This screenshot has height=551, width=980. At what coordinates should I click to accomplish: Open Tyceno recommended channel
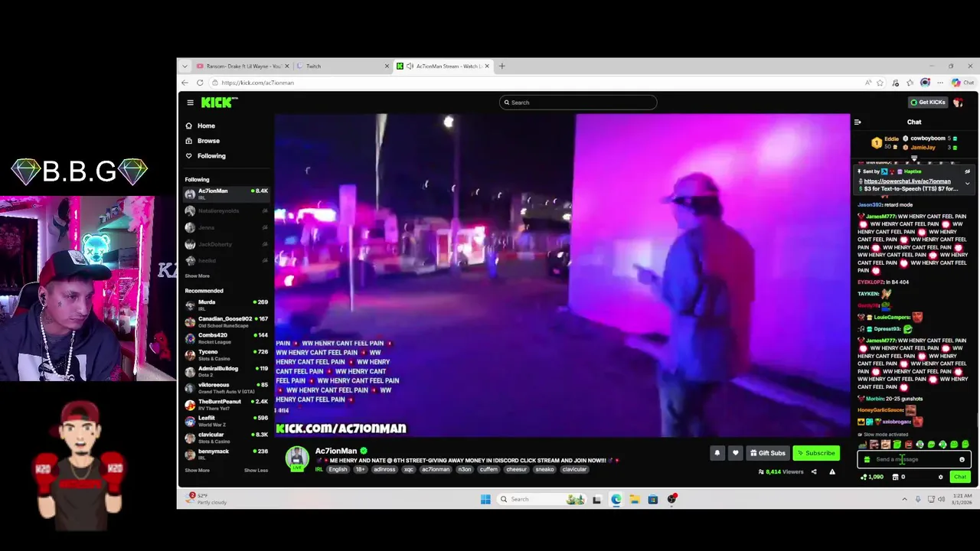coord(227,354)
